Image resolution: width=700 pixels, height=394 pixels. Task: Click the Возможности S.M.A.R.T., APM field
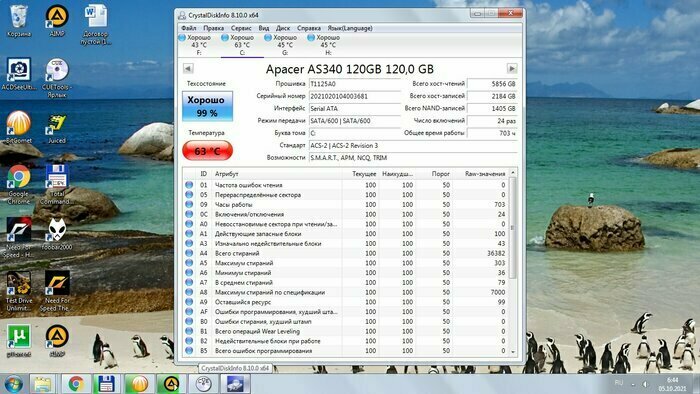[413, 158]
